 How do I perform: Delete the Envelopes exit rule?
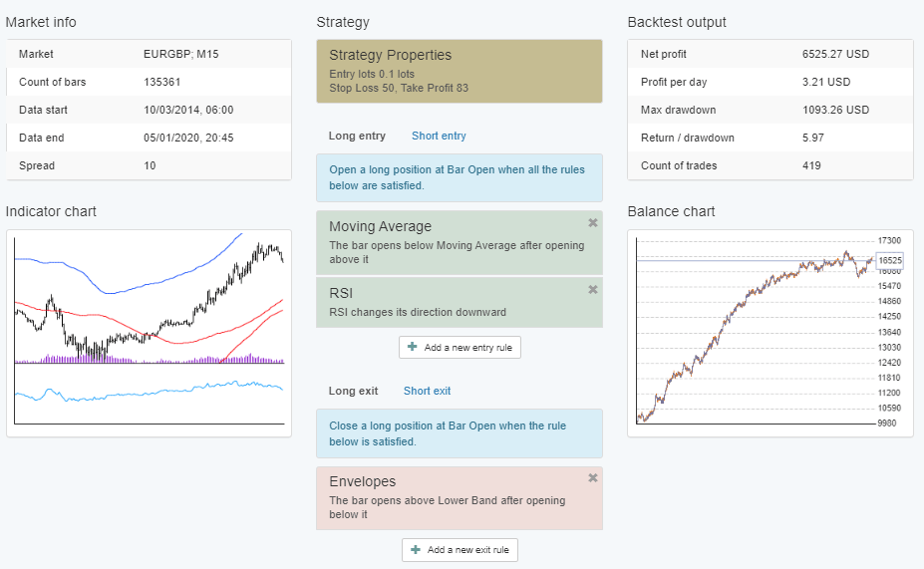click(593, 477)
